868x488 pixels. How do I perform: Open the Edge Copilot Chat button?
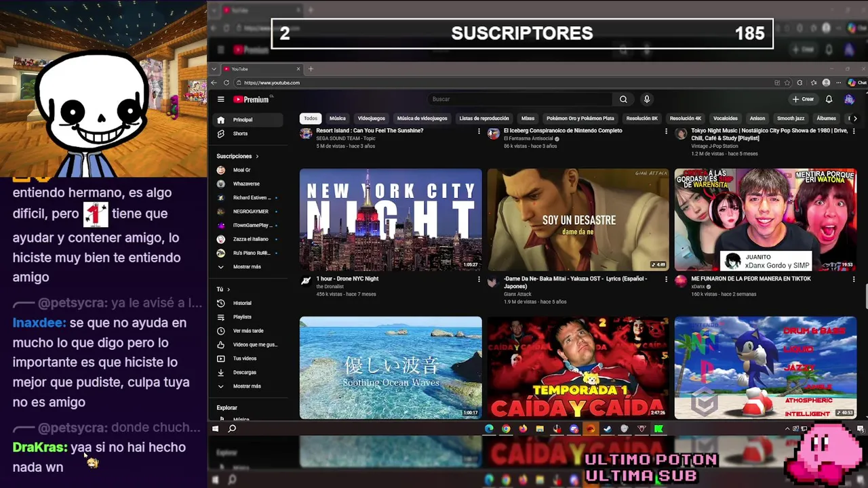(856, 83)
